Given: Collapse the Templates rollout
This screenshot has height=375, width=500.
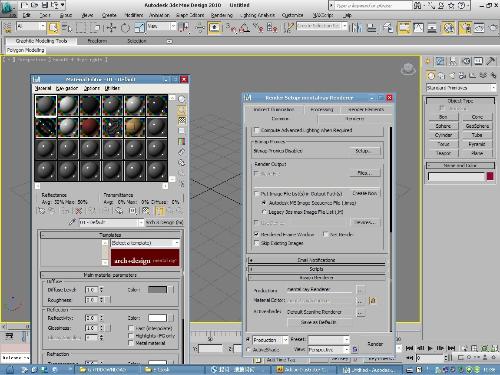Looking at the screenshot, I should (110, 235).
